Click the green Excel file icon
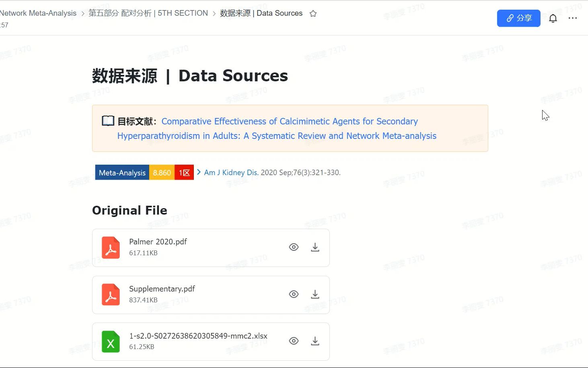 coord(111,341)
